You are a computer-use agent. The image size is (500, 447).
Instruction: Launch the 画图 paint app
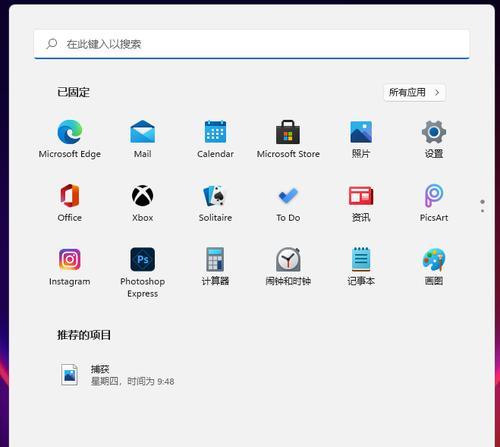tap(434, 267)
